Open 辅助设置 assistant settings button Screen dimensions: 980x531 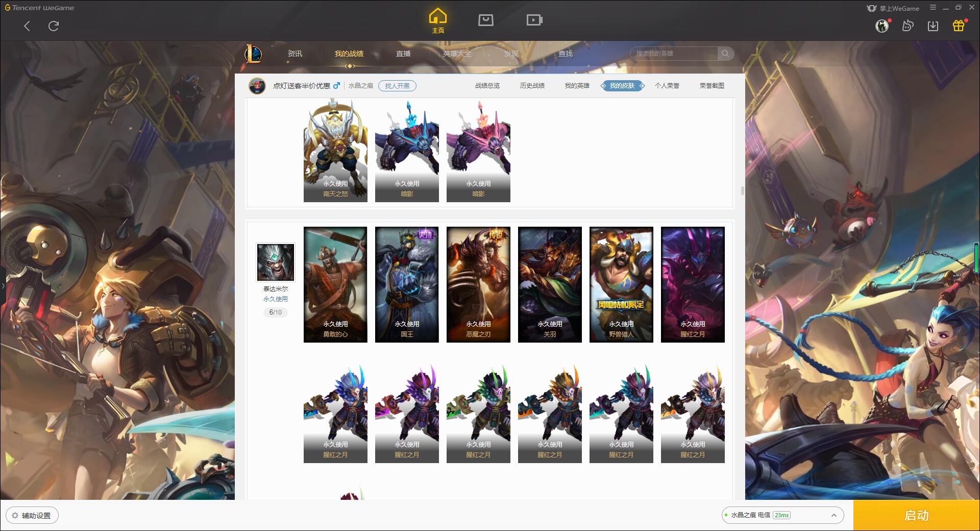click(32, 516)
